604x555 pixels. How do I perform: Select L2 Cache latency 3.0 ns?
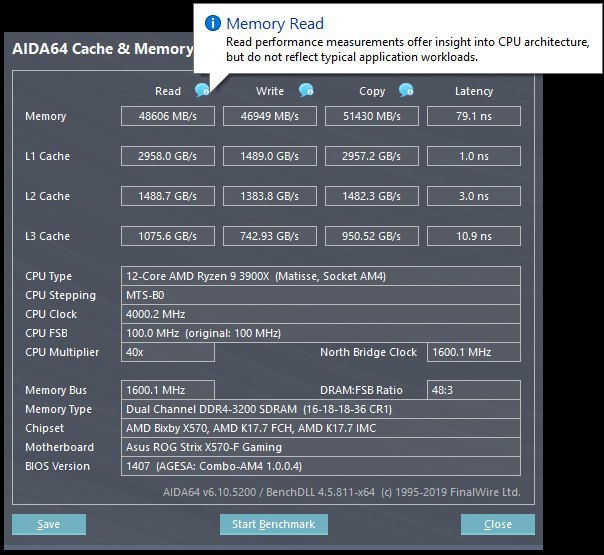point(474,196)
